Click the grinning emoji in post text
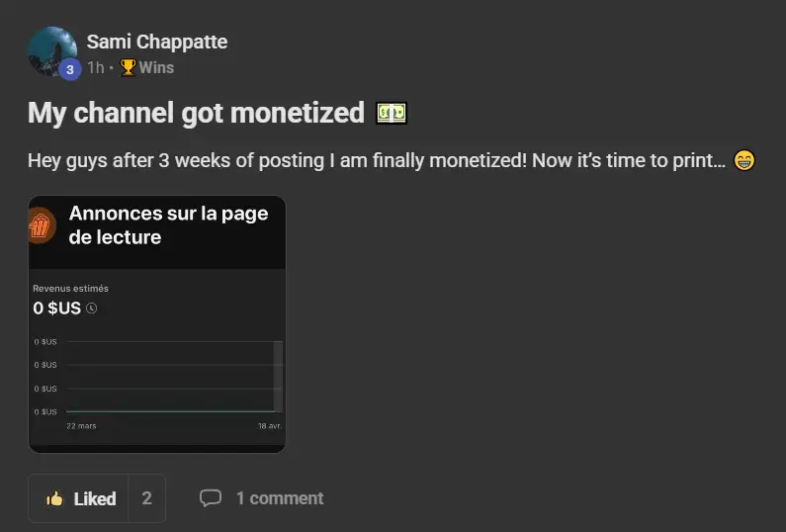This screenshot has width=786, height=532. [744, 160]
